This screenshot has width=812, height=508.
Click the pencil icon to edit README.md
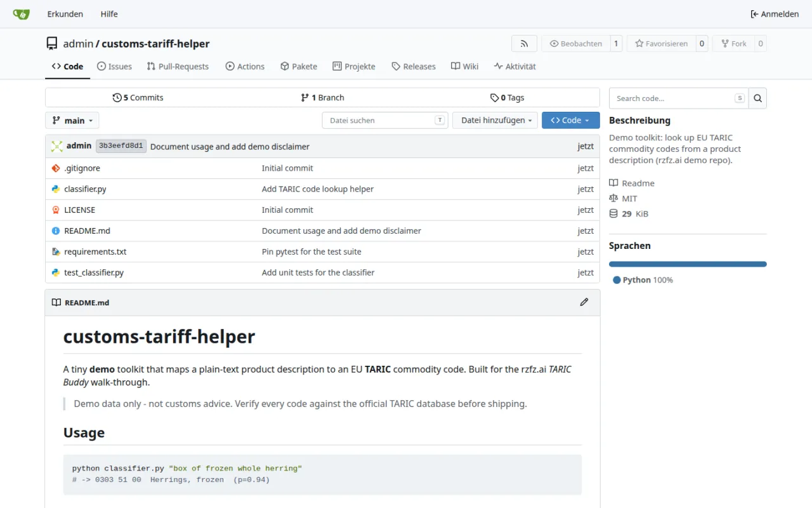click(584, 302)
